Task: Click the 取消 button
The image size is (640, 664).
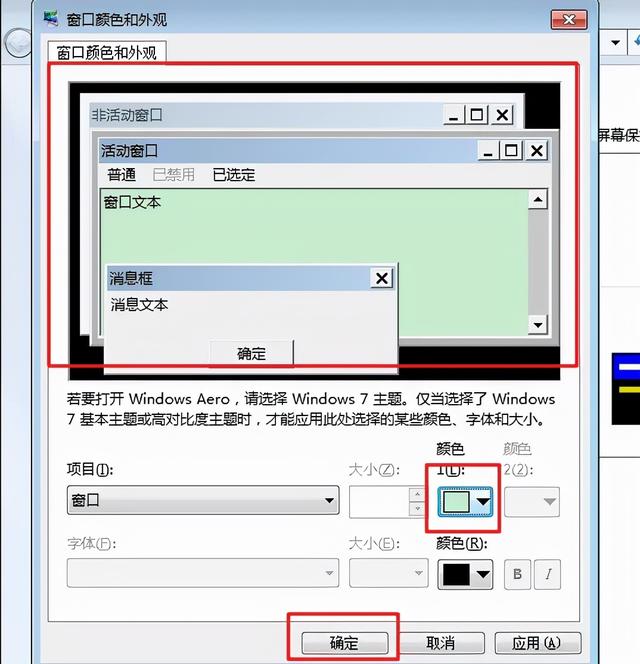Action: tap(441, 643)
